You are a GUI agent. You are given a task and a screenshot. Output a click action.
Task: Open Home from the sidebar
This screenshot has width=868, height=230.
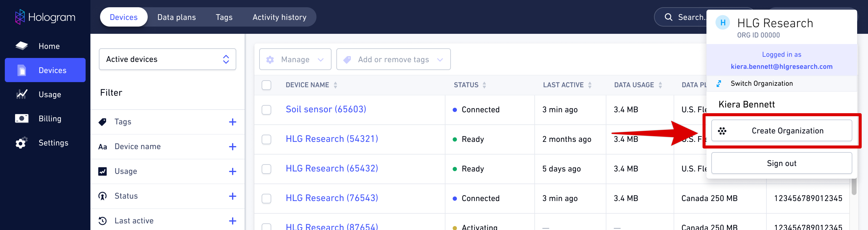[45, 46]
